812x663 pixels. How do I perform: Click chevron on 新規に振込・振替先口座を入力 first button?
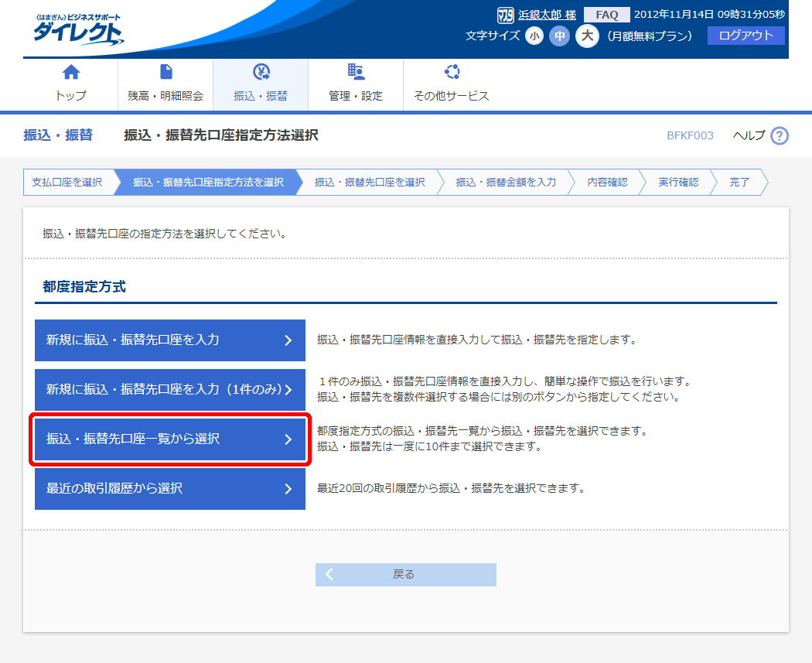pyautogui.click(x=288, y=340)
